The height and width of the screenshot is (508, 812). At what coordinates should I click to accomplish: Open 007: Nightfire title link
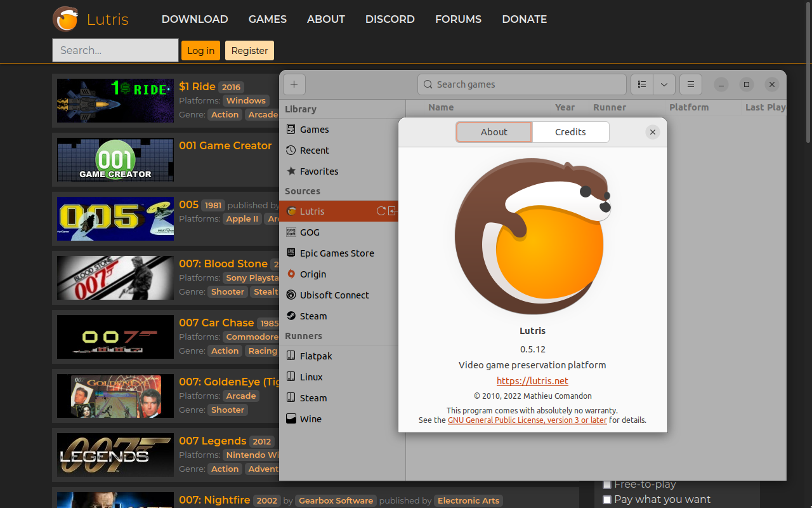(214, 500)
